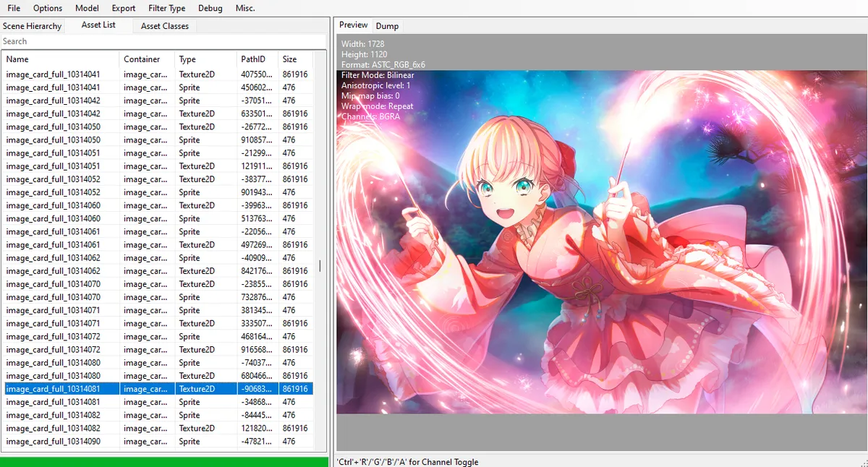Select the Preview tab
The height and width of the screenshot is (467, 868).
(354, 25)
